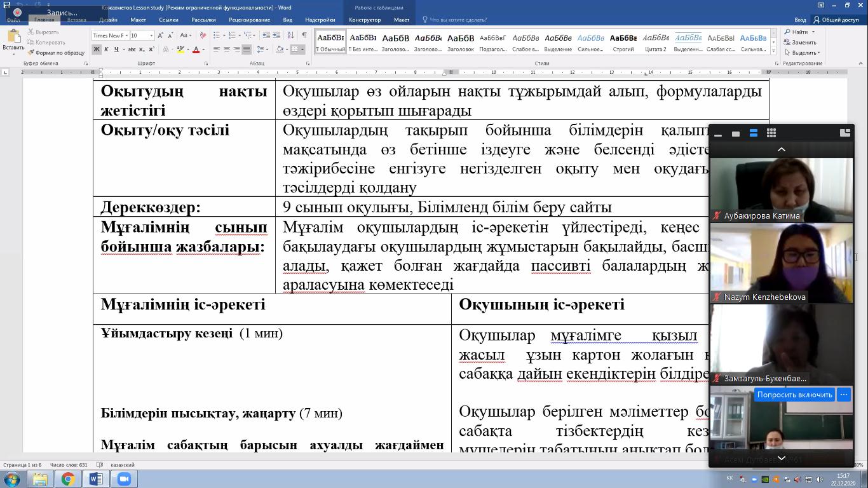Open the borders dropdown arrow
Viewport: 868px width, 488px height.
coord(302,50)
